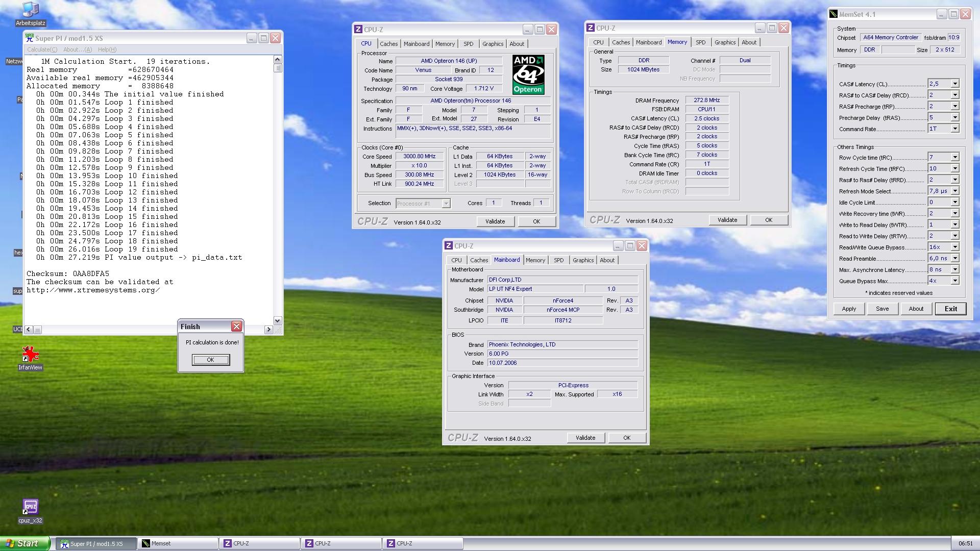
Task: Expand the CAS# Latency dropdown in MemSet
Action: [954, 84]
